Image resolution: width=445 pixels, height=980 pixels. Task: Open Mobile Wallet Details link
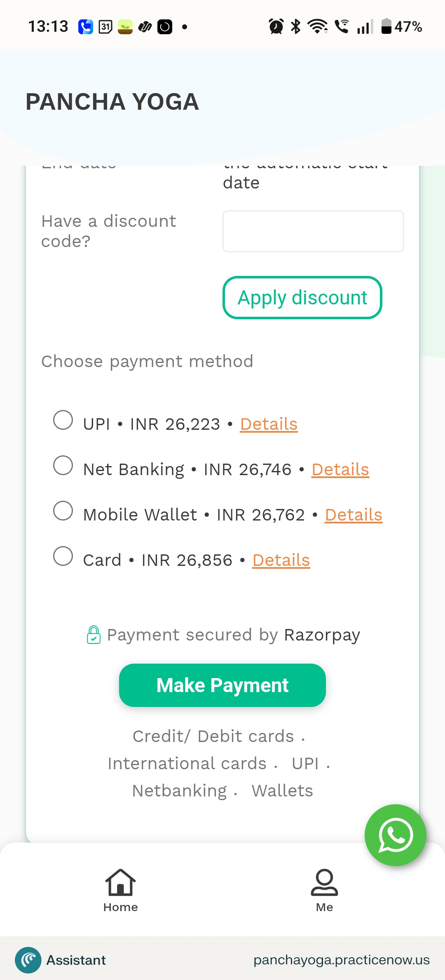[353, 514]
